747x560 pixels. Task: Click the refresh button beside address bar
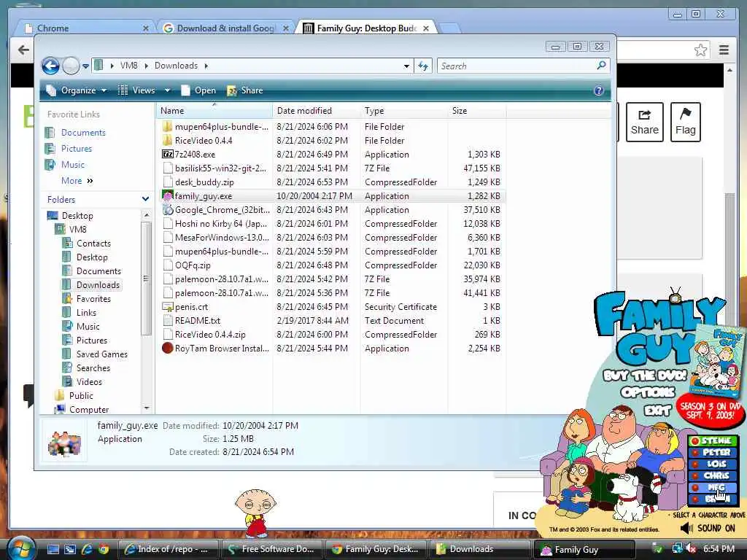423,66
